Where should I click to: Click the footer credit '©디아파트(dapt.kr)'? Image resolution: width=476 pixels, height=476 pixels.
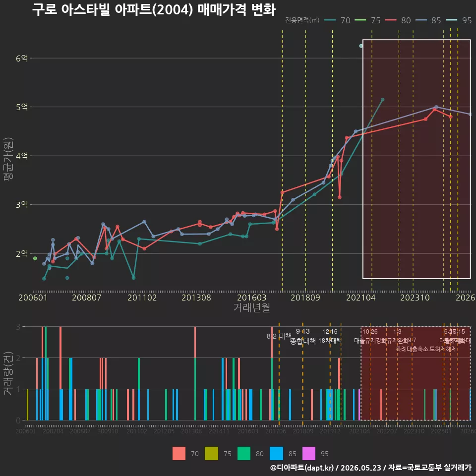302,468
